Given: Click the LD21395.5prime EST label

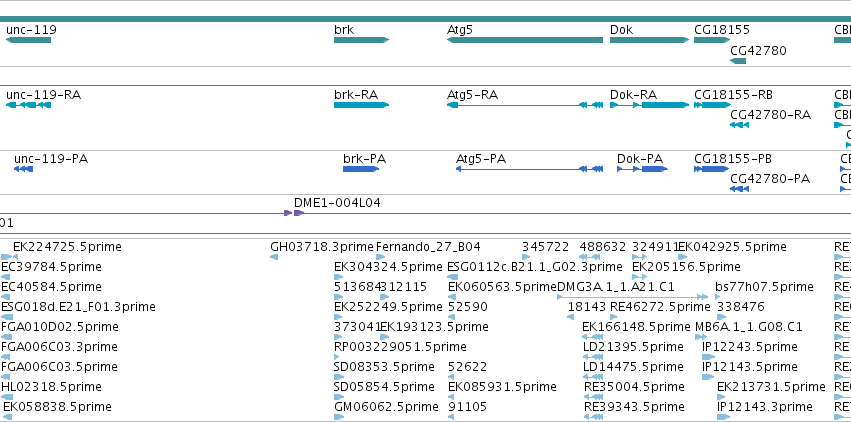Looking at the screenshot, I should (x=633, y=347).
